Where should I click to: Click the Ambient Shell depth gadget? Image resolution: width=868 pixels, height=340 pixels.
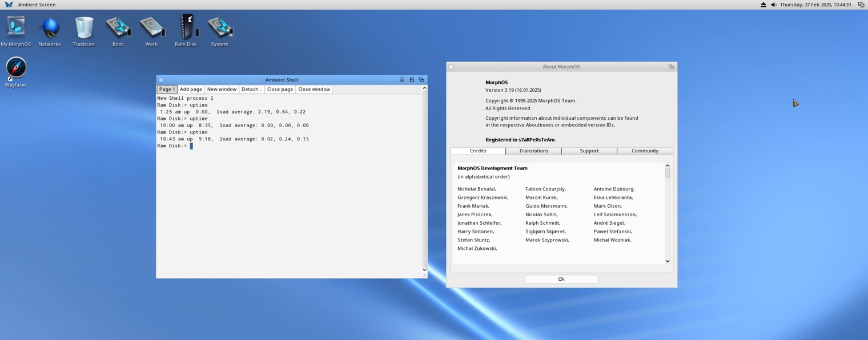coord(421,80)
